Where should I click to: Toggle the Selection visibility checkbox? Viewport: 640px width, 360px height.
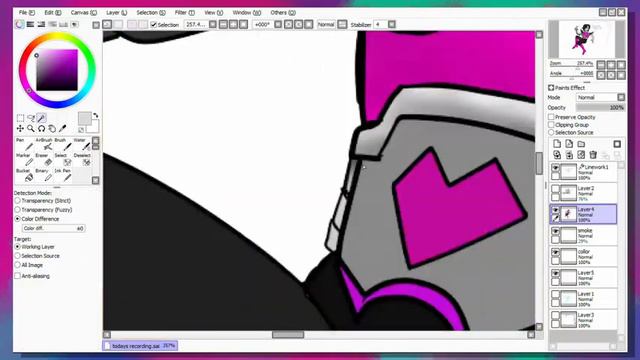point(153,24)
